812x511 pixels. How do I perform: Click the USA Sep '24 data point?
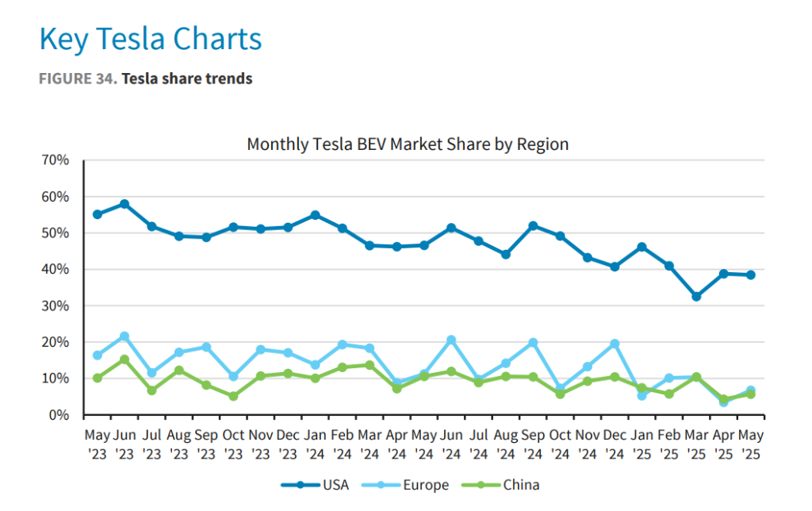(x=533, y=226)
